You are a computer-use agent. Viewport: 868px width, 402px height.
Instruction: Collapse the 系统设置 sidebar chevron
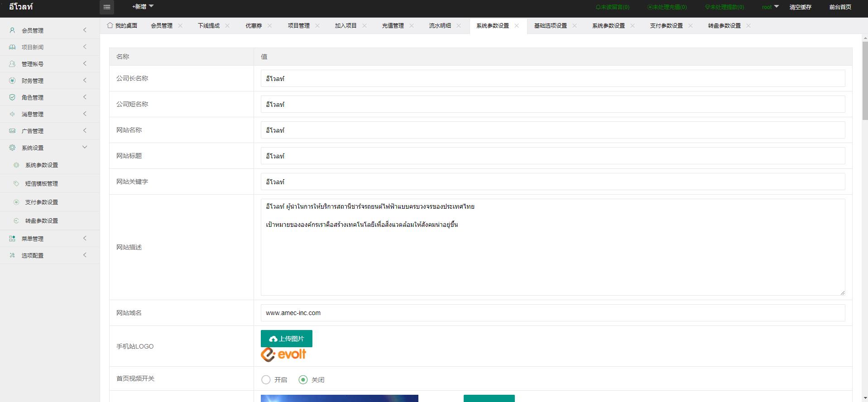click(x=85, y=148)
